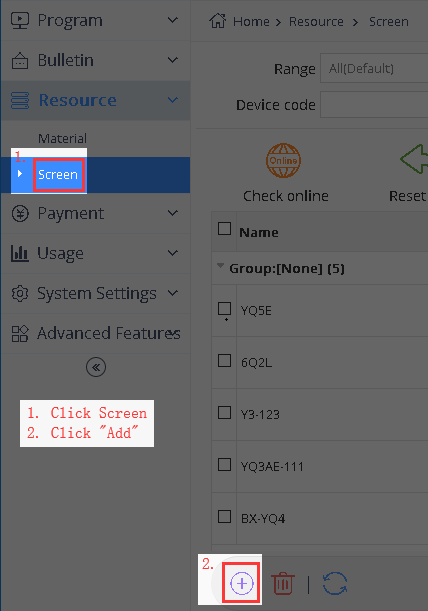
Task: Click the Home house icon
Action: [218, 21]
